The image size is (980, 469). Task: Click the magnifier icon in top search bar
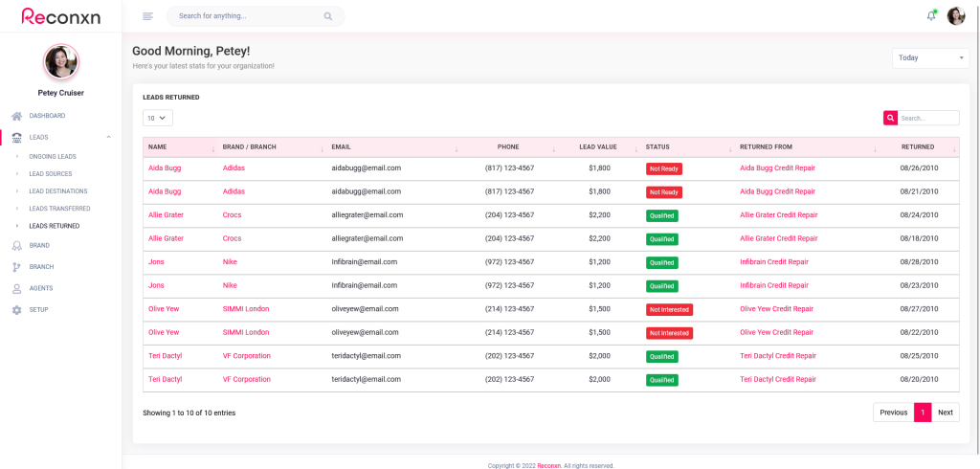click(x=328, y=16)
